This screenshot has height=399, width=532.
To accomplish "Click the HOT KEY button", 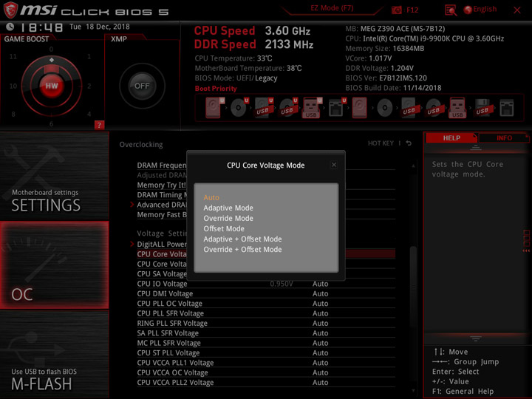I will point(381,143).
